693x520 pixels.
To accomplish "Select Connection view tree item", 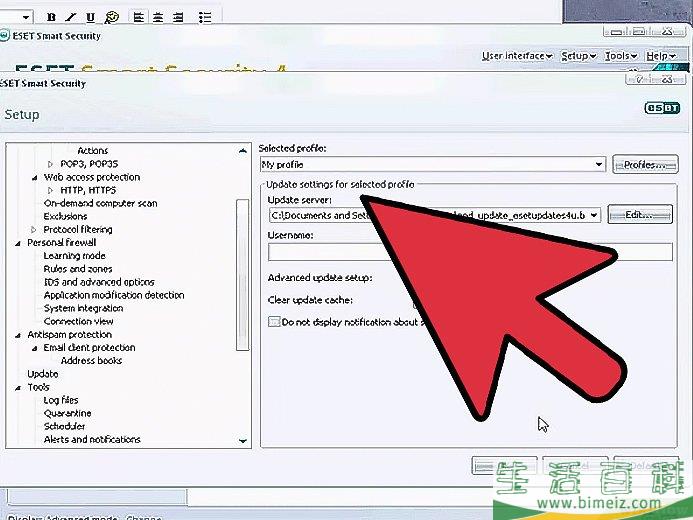I will pyautogui.click(x=78, y=321).
